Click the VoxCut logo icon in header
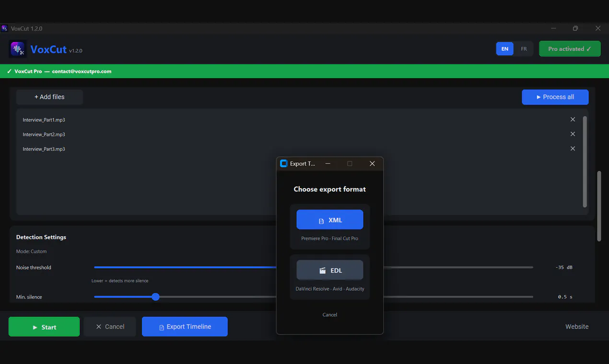The width and height of the screenshot is (609, 364). click(18, 49)
